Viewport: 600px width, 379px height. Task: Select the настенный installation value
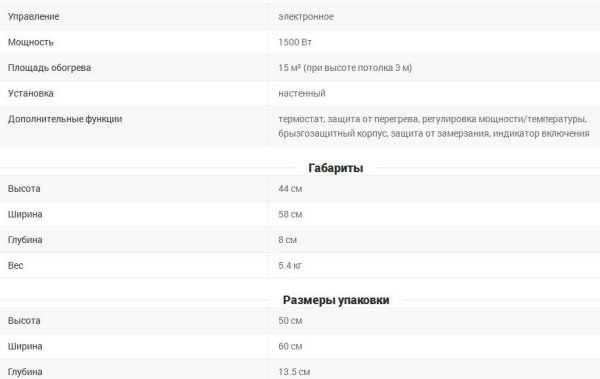[302, 93]
